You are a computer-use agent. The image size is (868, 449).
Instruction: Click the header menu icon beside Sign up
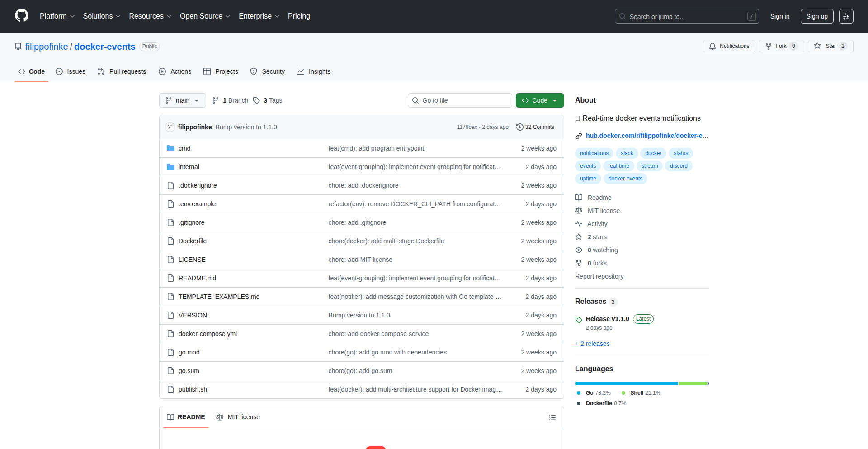[x=846, y=16]
